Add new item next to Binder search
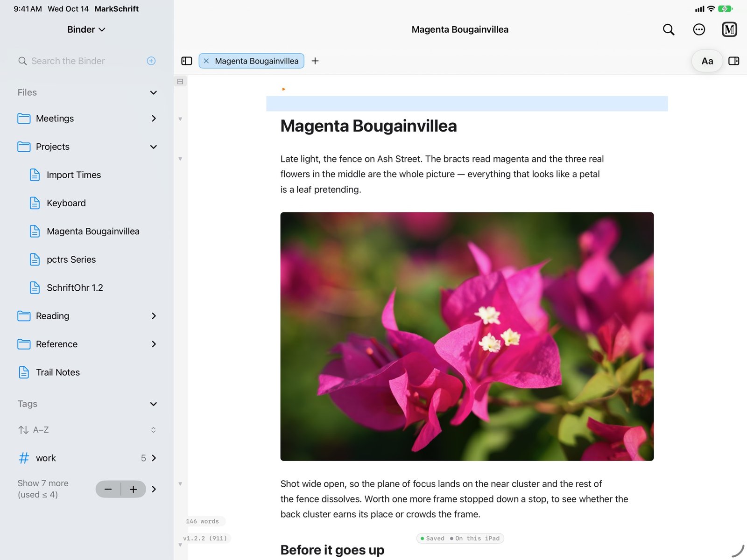Viewport: 747px width, 560px height. click(x=151, y=61)
